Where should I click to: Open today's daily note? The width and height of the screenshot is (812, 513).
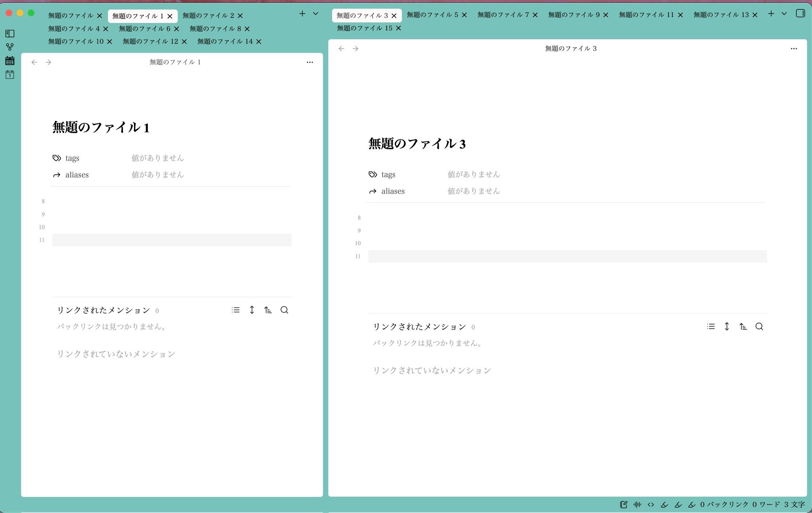(x=10, y=75)
